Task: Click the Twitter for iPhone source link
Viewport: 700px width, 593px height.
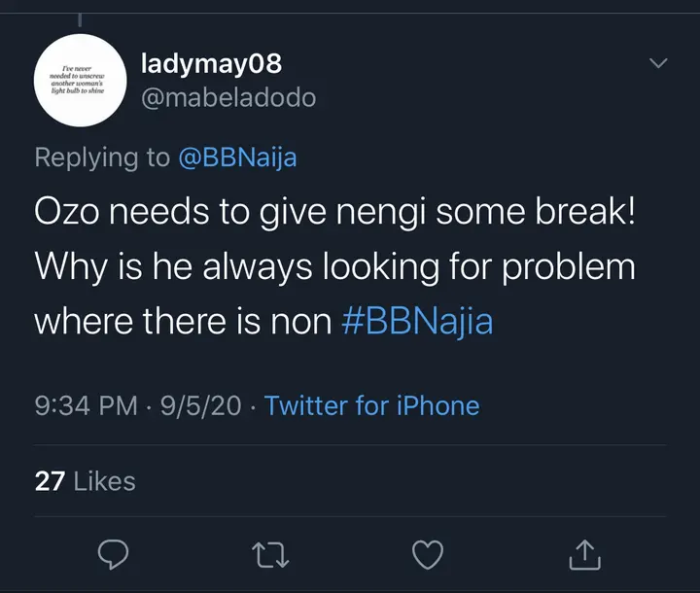Action: [371, 405]
